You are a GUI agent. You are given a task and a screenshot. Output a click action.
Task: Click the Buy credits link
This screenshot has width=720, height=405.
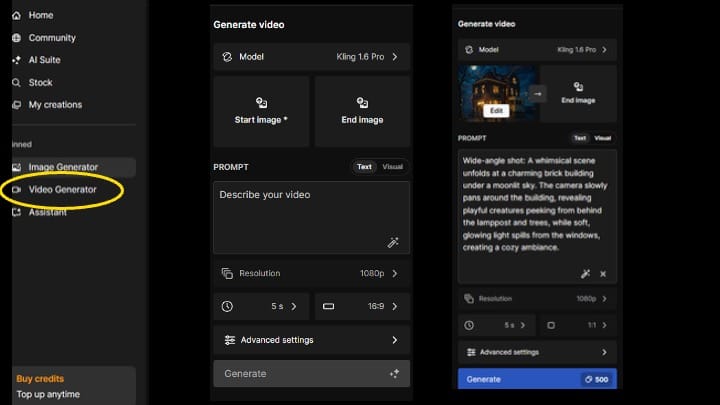40,379
